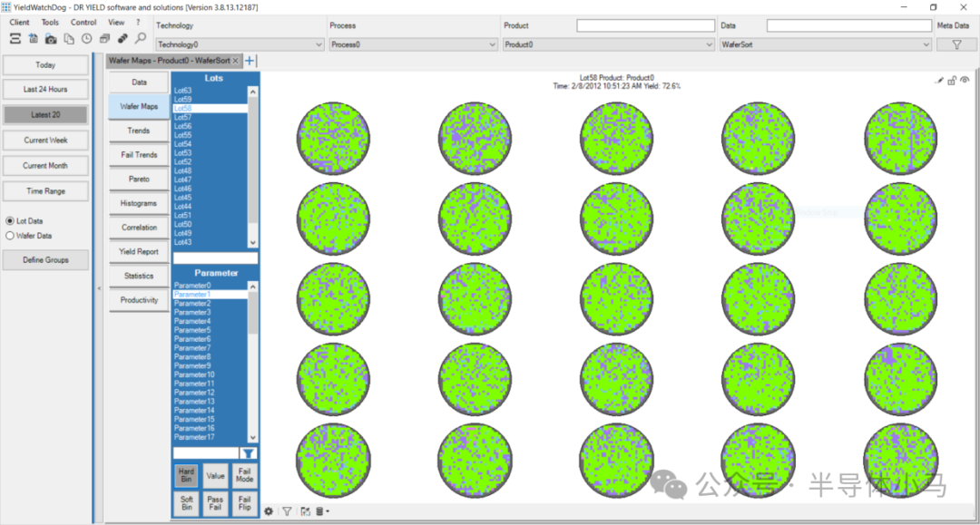The width and height of the screenshot is (980, 525).
Task: Open the Control menu
Action: pyautogui.click(x=83, y=23)
